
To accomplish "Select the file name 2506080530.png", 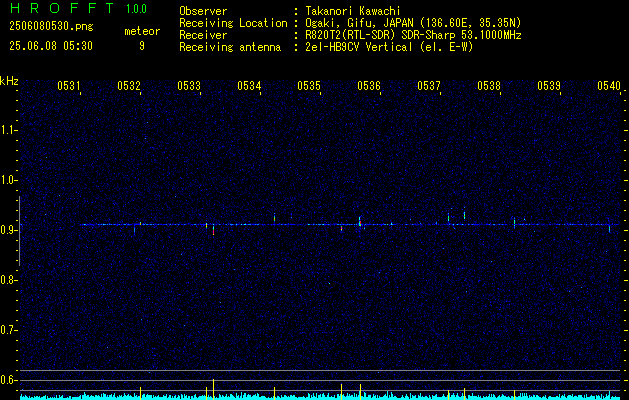I will tap(51, 26).
